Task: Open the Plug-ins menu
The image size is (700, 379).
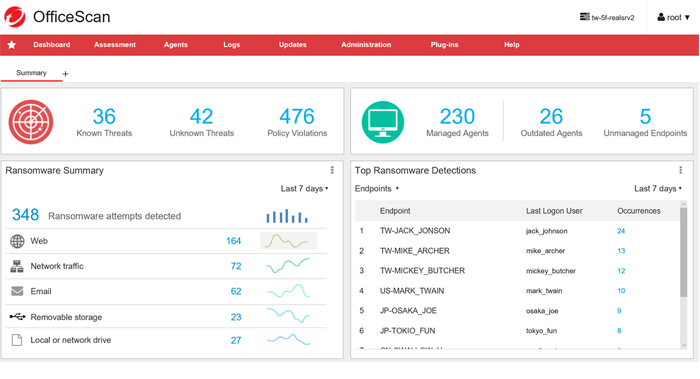Action: click(x=444, y=45)
